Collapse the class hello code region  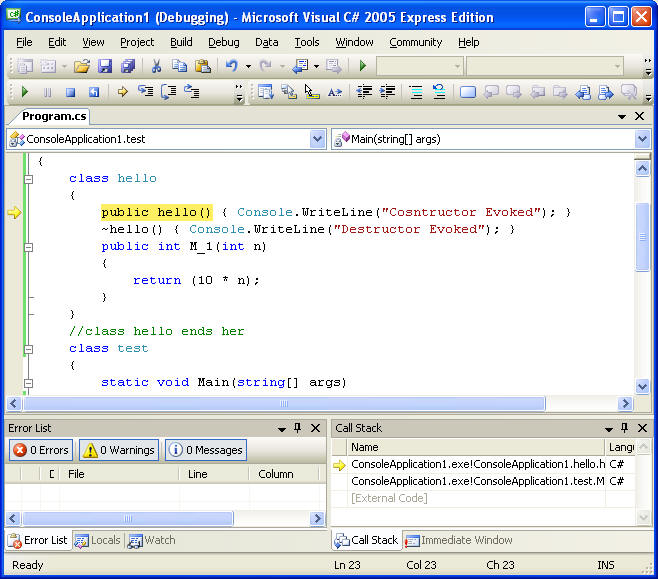point(28,178)
